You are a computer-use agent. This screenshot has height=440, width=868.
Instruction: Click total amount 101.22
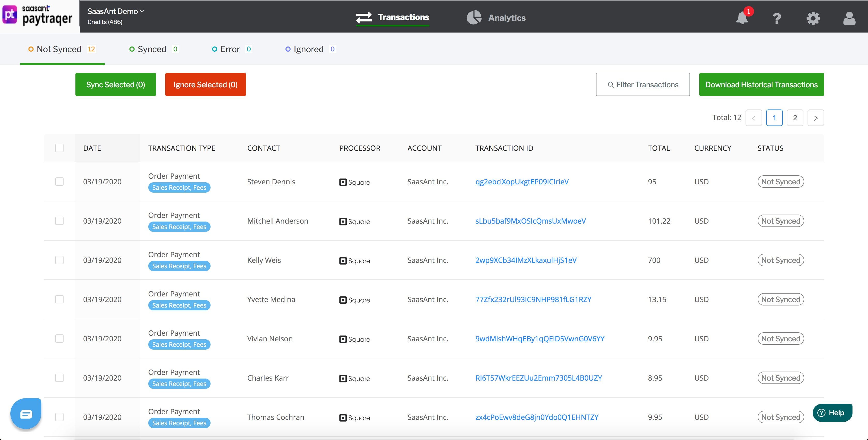(659, 221)
